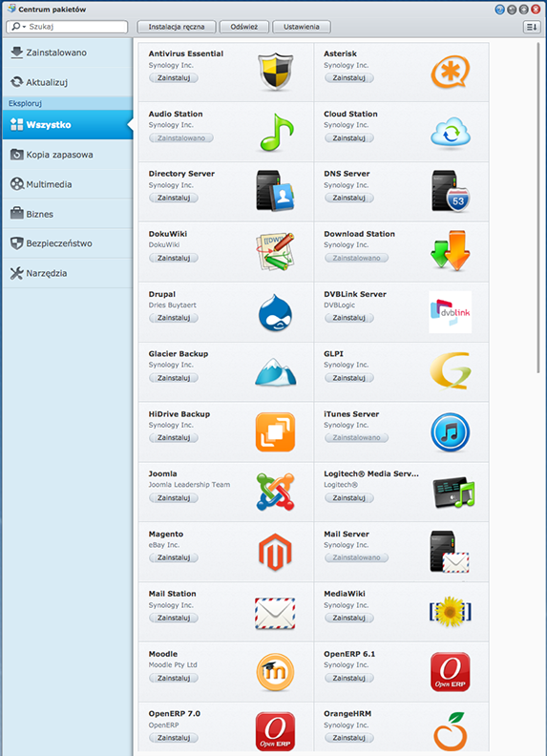Open the OpenERP 7.0 icon
Image resolution: width=547 pixels, height=756 pixels.
pos(275,731)
